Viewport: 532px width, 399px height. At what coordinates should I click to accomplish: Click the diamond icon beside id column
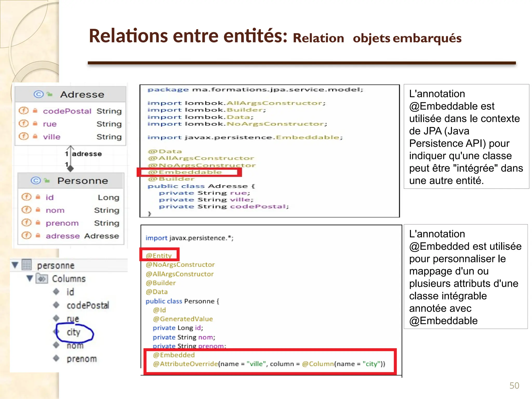pyautogui.click(x=56, y=292)
